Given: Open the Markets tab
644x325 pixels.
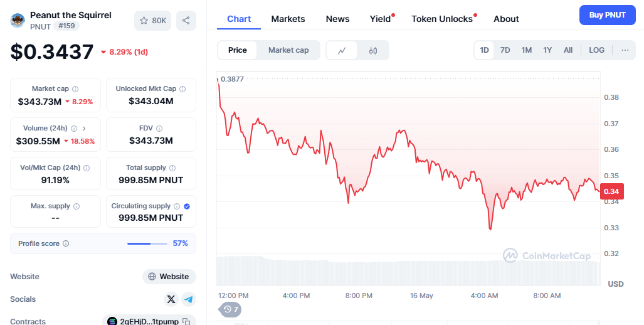Looking at the screenshot, I should [x=288, y=19].
